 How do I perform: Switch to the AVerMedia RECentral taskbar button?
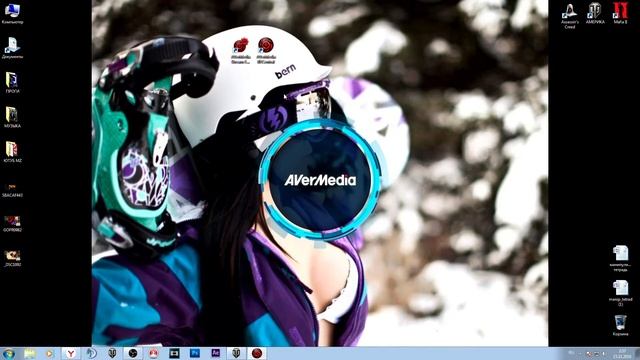pyautogui.click(x=257, y=353)
